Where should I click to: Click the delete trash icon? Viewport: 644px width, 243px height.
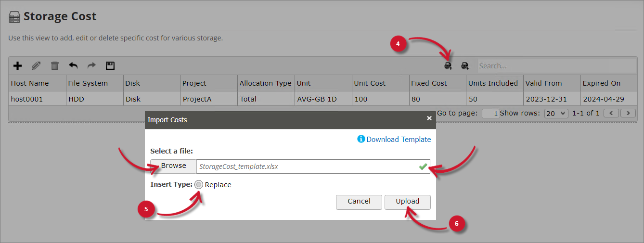[x=55, y=66]
